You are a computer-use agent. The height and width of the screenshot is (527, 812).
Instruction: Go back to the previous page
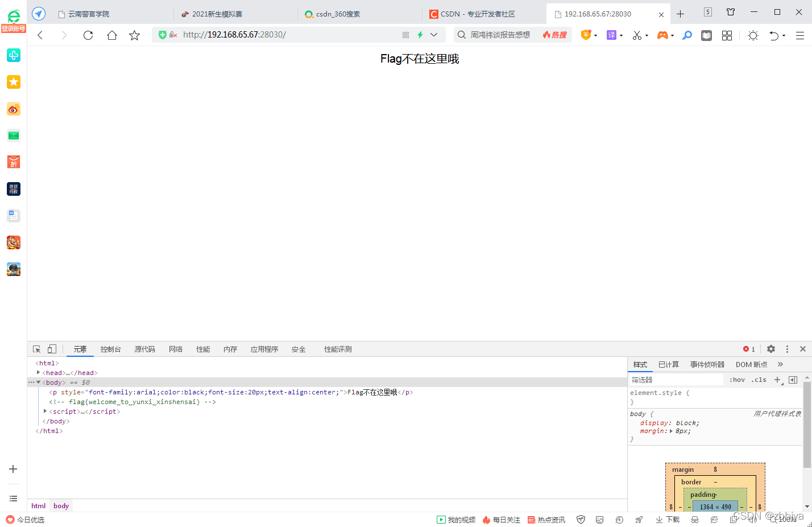tap(40, 35)
